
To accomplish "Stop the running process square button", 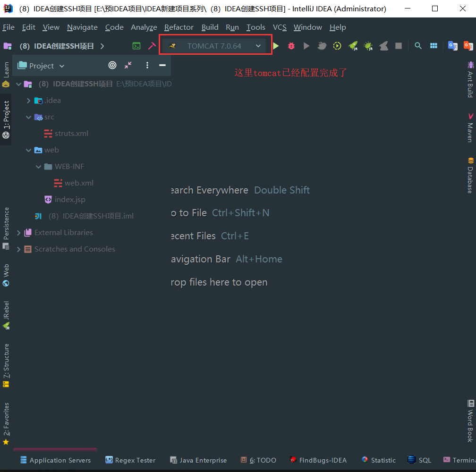I will 399,46.
